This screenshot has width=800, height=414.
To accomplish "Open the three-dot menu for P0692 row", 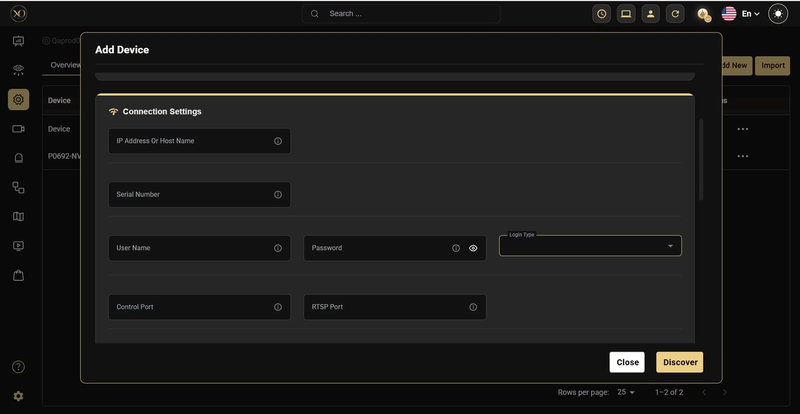I will pyautogui.click(x=743, y=156).
